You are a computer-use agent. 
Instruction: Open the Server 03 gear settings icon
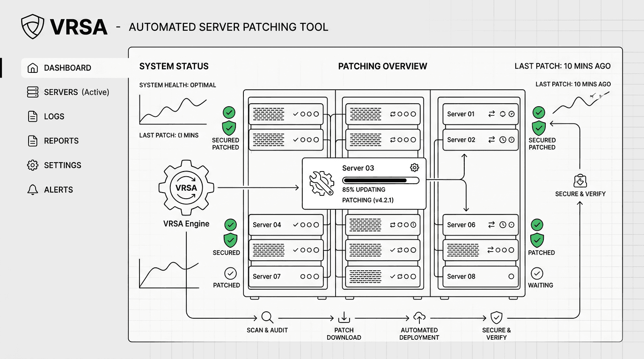pyautogui.click(x=414, y=168)
